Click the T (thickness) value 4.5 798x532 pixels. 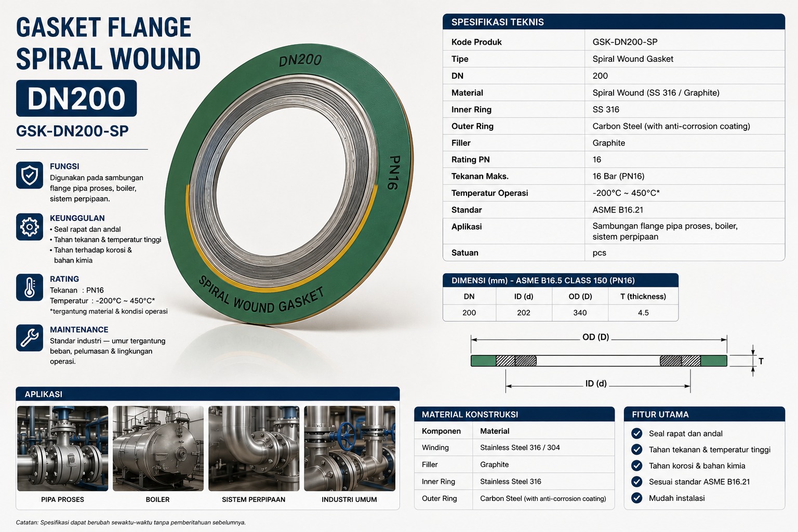[643, 313]
